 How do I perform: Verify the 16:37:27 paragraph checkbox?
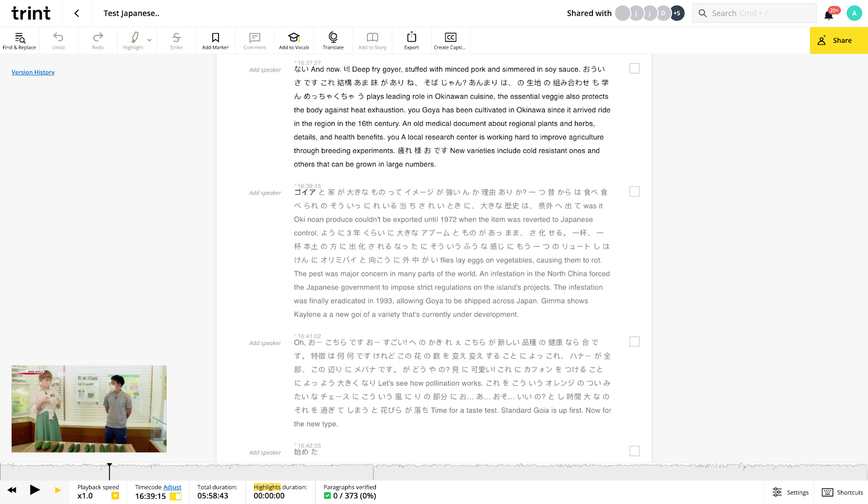tap(634, 68)
